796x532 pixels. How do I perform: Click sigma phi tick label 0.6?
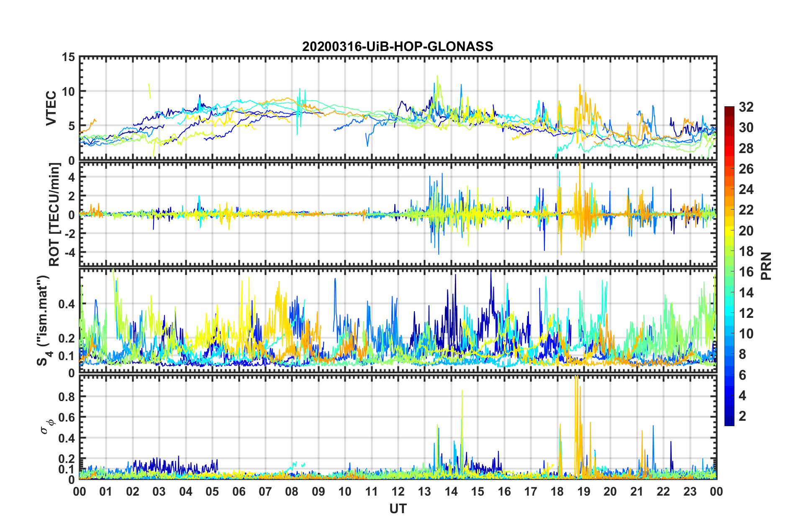click(x=67, y=417)
